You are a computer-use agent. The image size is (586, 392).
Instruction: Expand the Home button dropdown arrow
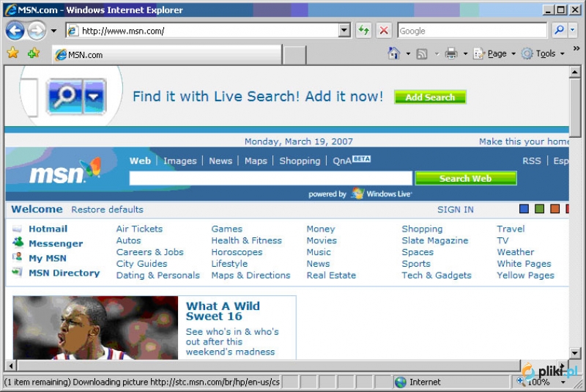click(408, 53)
